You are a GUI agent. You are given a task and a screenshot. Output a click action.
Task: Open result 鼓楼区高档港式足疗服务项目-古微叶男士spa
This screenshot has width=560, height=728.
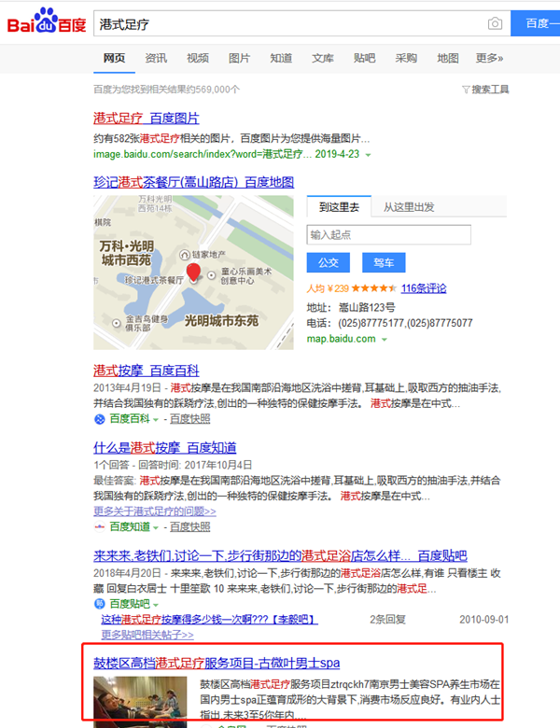(217, 663)
